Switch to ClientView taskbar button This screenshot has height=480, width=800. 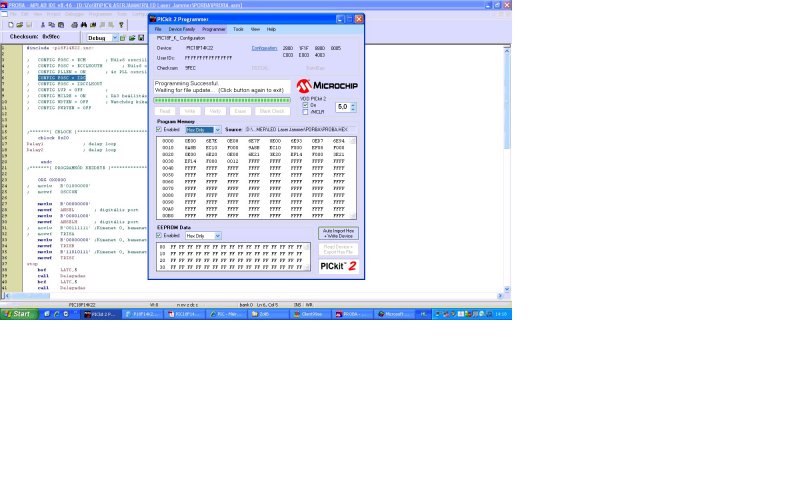point(310,314)
